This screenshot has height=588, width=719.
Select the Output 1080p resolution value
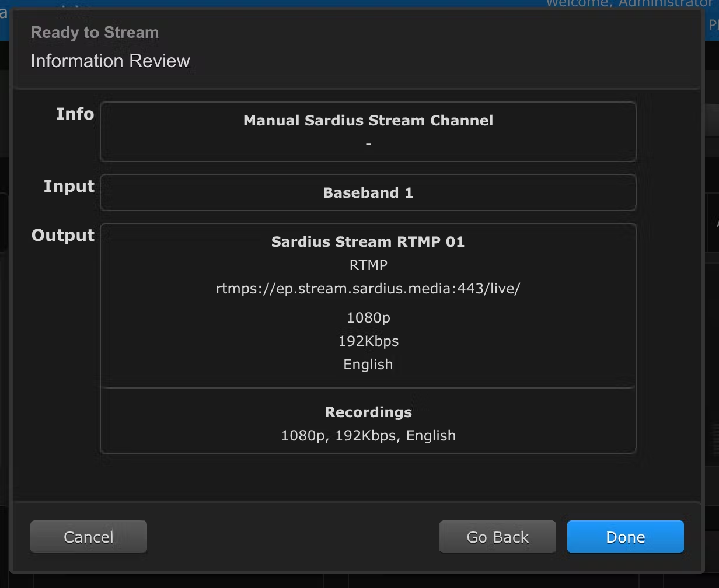(x=368, y=318)
